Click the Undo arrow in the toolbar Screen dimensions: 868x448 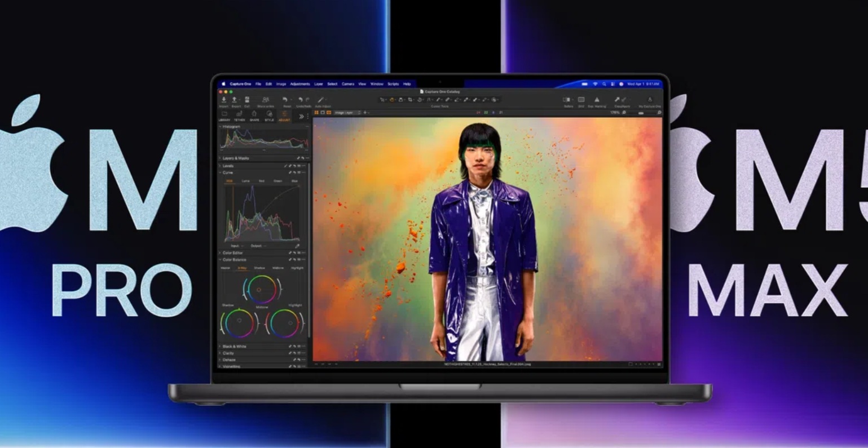point(300,99)
